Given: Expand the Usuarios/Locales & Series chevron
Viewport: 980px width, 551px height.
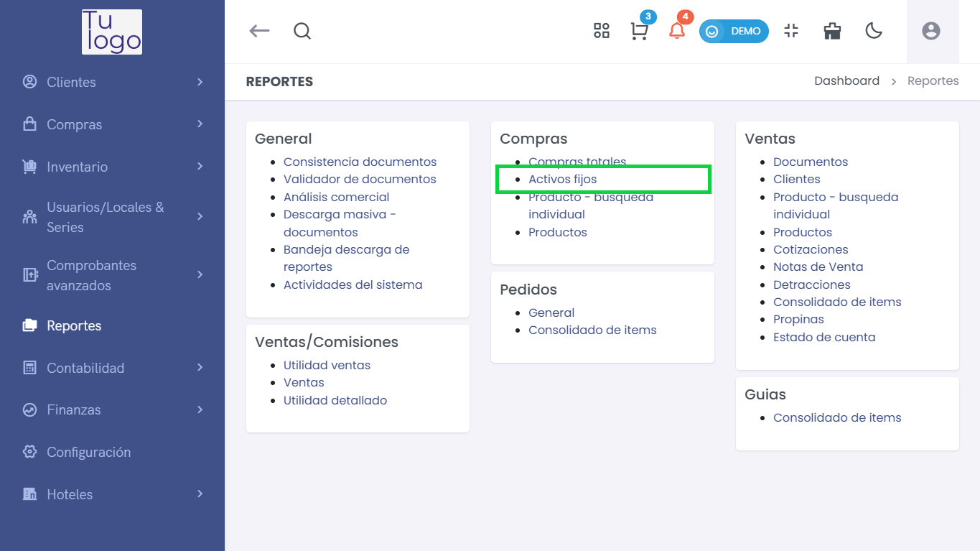Looking at the screenshot, I should 200,217.
